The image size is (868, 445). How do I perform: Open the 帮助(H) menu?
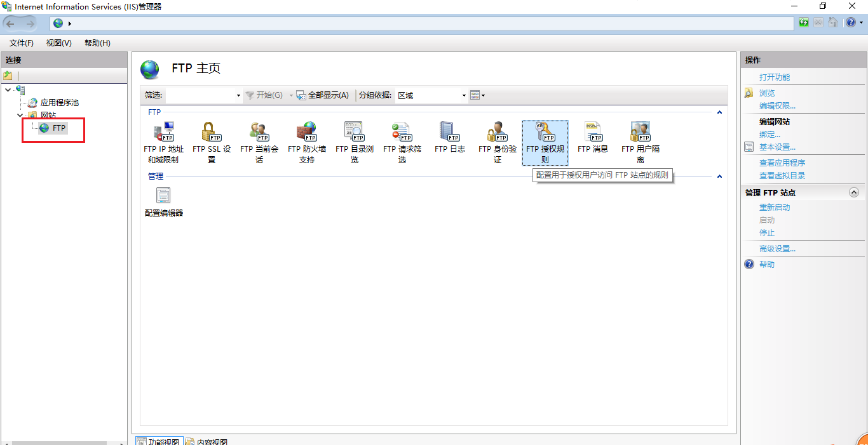[97, 43]
